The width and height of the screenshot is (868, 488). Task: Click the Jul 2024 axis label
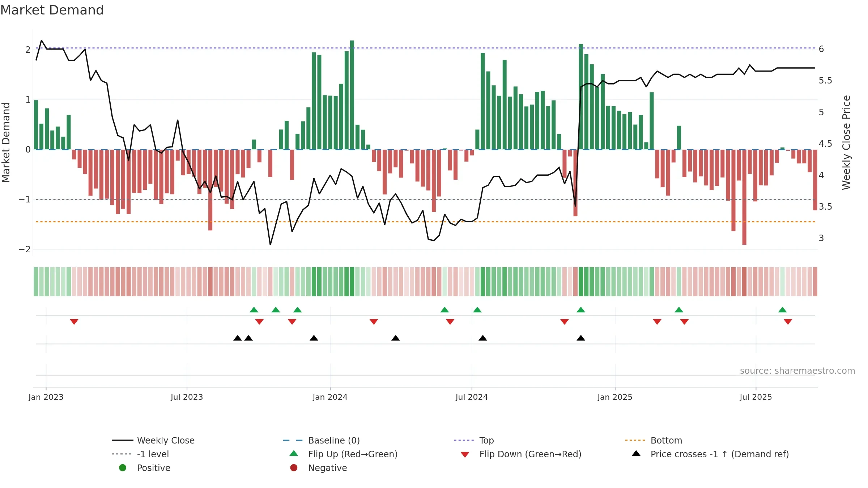point(472,397)
